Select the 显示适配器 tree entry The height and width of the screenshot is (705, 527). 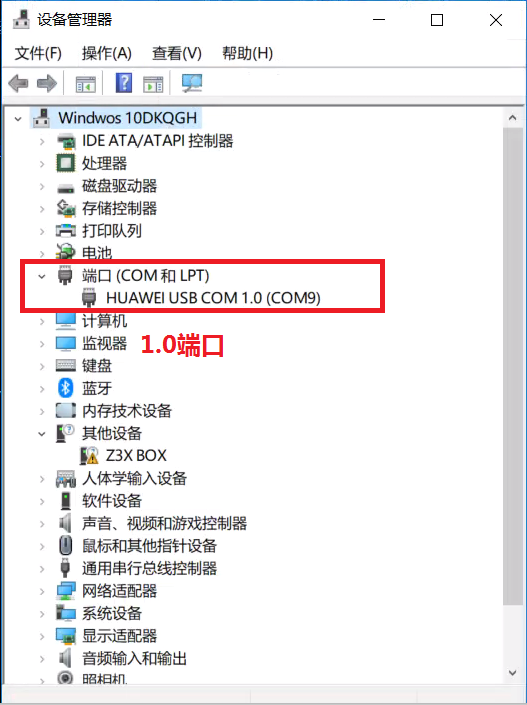pyautogui.click(x=120, y=636)
